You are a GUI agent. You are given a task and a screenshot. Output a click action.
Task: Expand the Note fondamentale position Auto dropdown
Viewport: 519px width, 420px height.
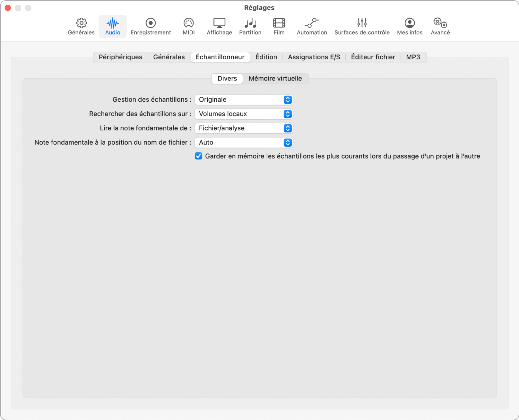[x=244, y=142]
